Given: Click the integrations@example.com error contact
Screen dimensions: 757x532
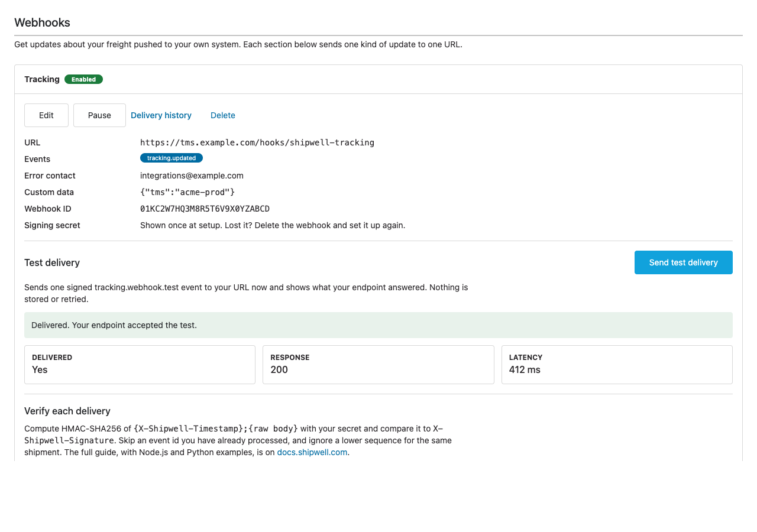Looking at the screenshot, I should (x=192, y=176).
